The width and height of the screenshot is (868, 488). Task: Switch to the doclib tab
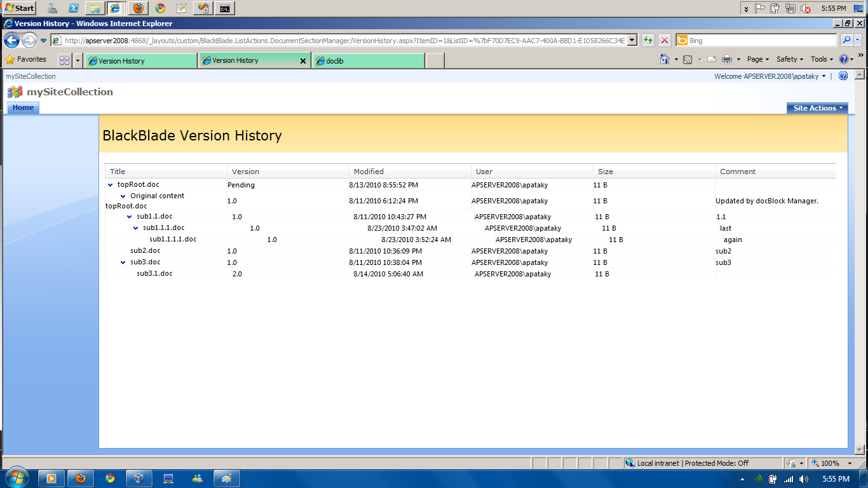click(369, 61)
